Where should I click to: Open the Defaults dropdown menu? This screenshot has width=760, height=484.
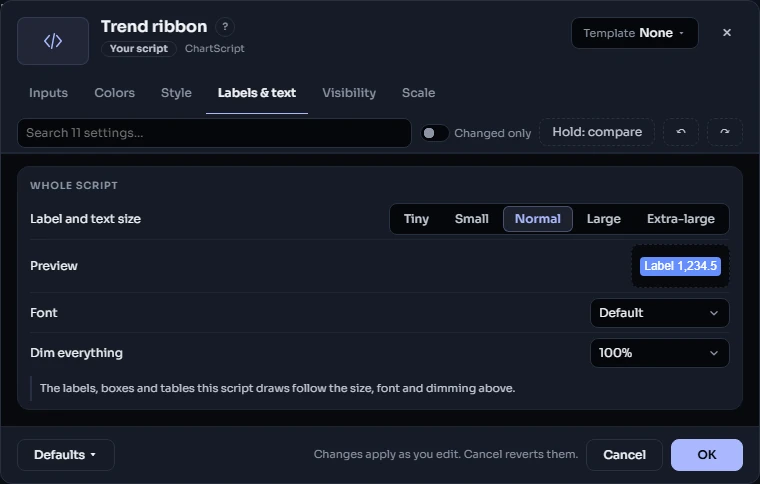[65, 455]
